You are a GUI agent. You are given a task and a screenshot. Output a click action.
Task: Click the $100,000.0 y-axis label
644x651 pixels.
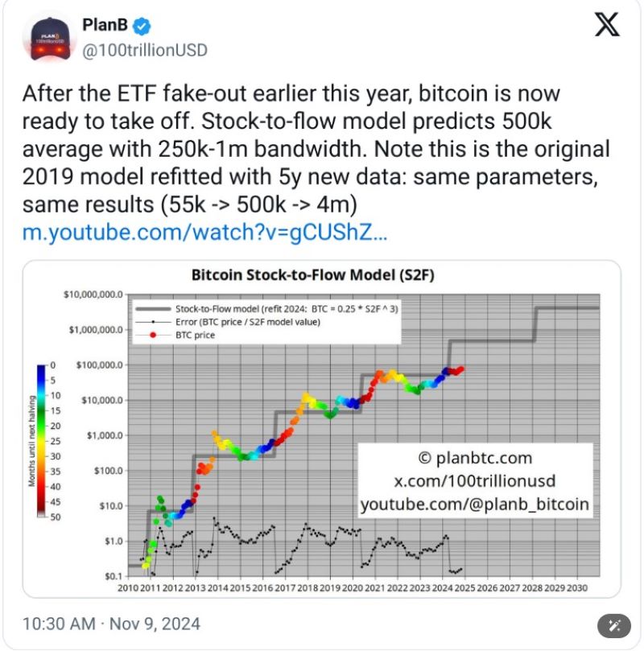tap(100, 365)
